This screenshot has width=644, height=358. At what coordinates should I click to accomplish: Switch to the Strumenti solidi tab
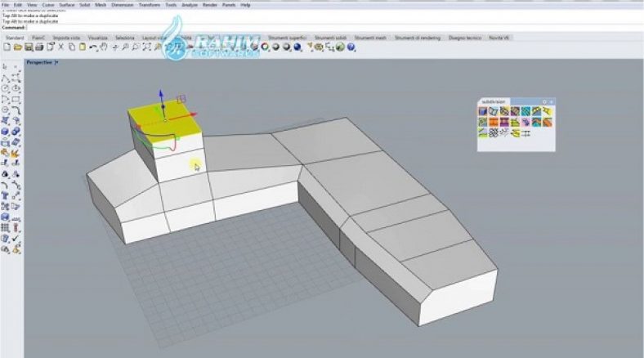tap(331, 38)
